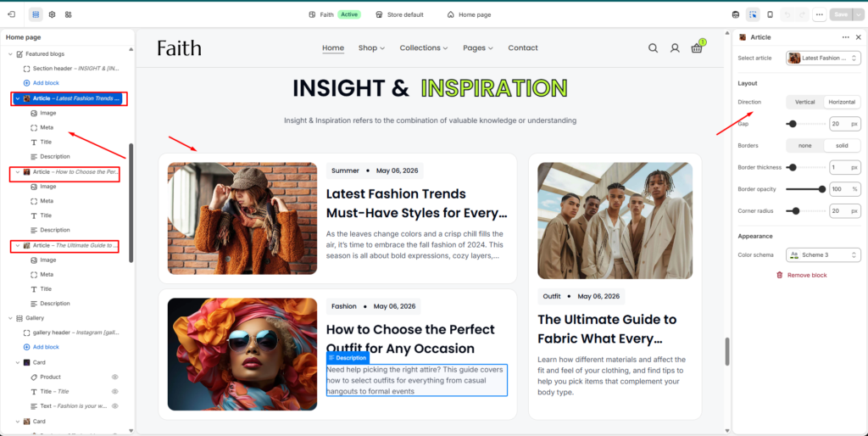Open the Home page template selector
Screen dimensions: 868x436
[x=469, y=15]
